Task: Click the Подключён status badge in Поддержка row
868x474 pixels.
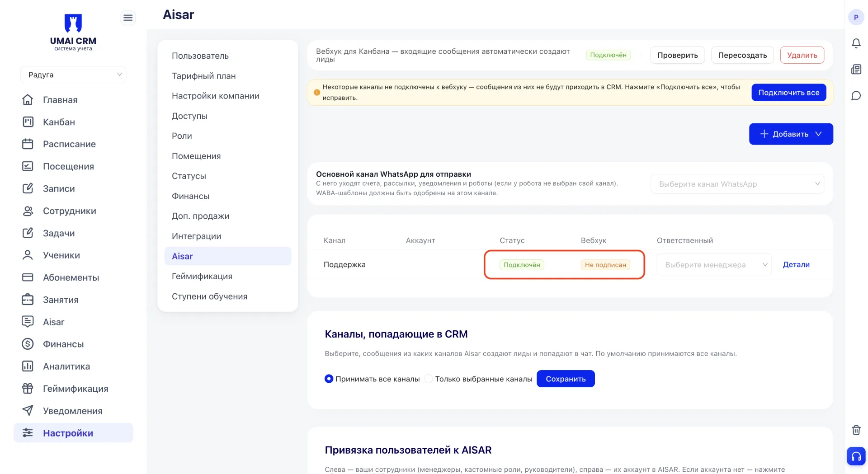Action: click(522, 265)
